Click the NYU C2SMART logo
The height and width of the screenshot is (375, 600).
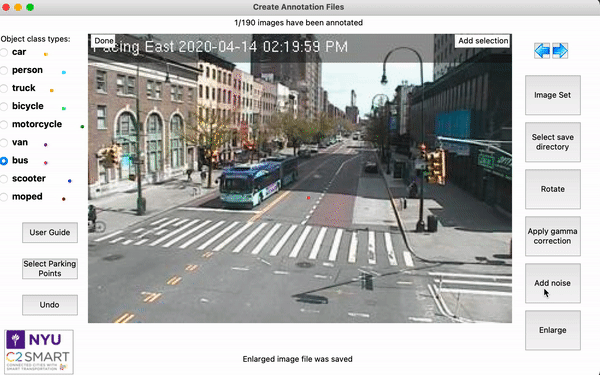click(39, 352)
